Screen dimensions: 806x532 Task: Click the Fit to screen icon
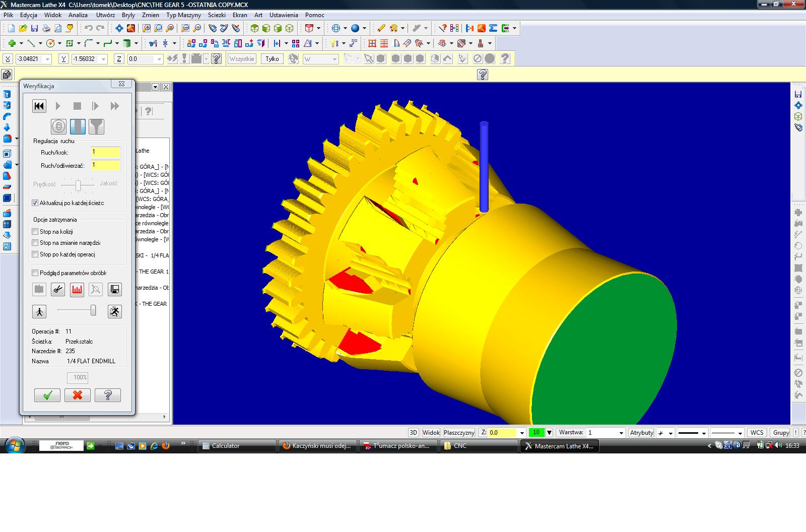119,28
